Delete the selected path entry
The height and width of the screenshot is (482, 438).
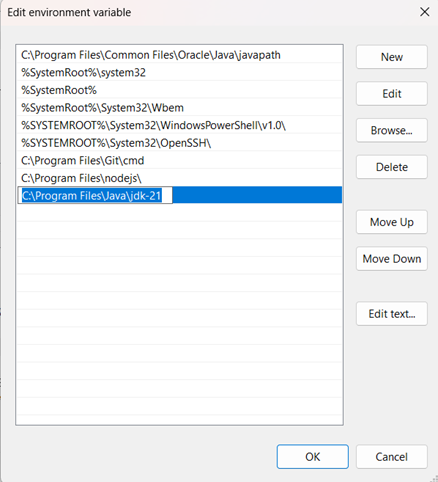click(x=392, y=167)
